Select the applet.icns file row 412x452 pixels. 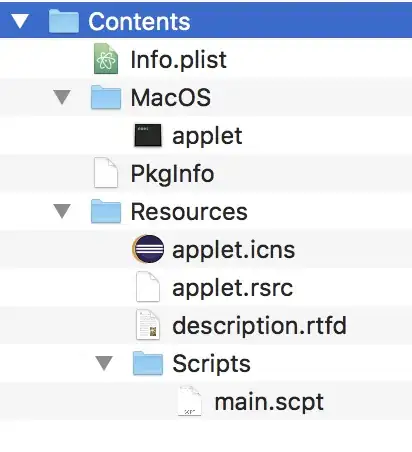point(206,249)
